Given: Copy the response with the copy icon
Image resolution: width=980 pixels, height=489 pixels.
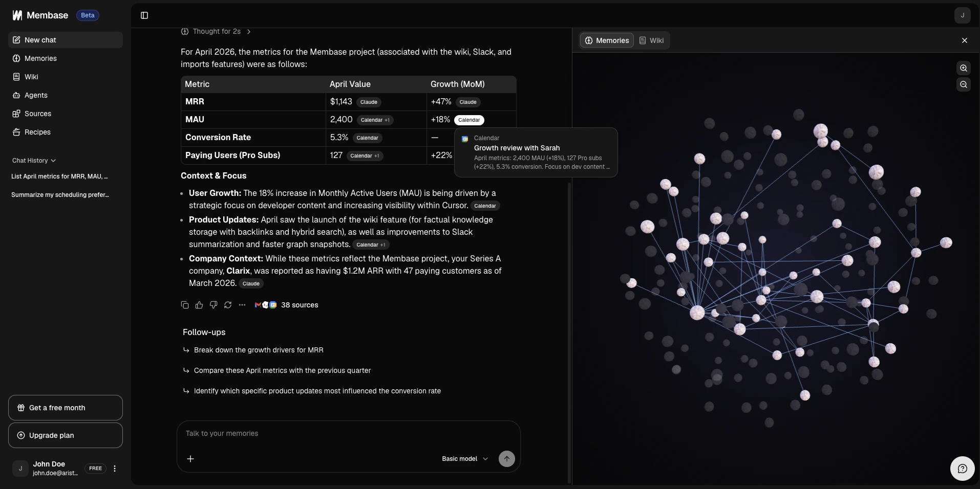Looking at the screenshot, I should [x=185, y=305].
